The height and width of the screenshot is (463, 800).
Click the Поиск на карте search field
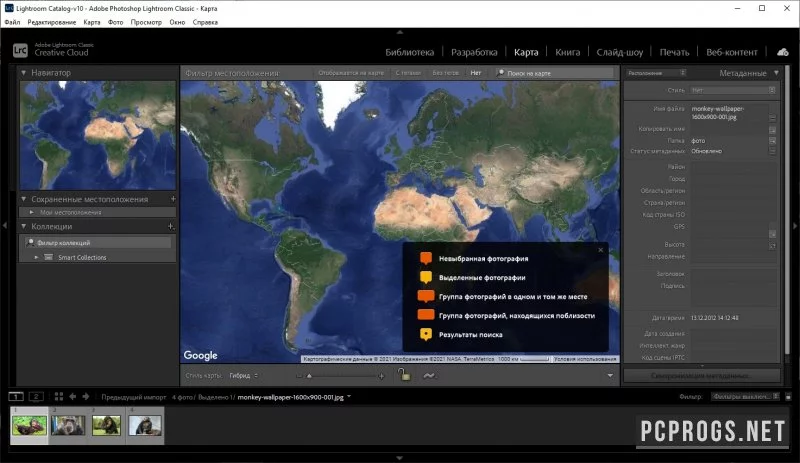(x=555, y=73)
